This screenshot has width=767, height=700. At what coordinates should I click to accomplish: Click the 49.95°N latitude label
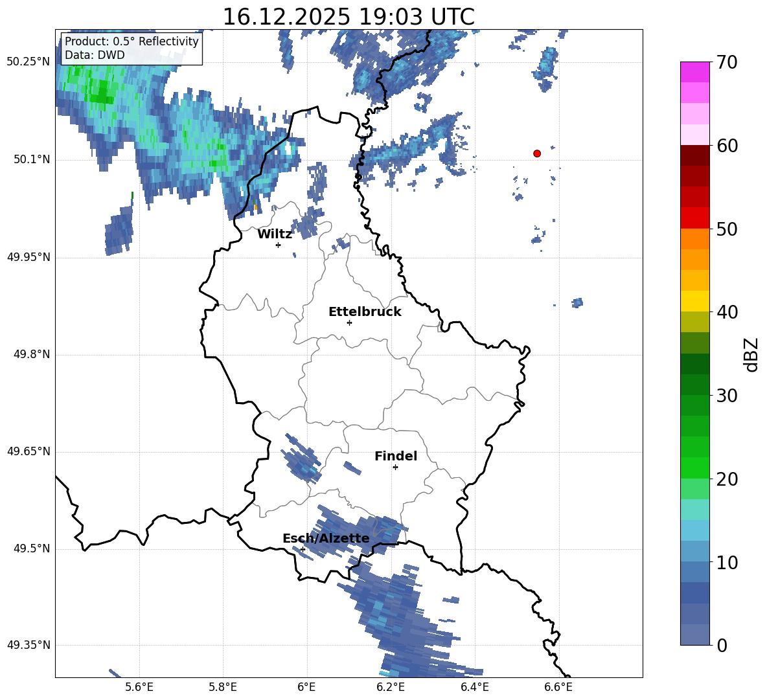(x=29, y=257)
